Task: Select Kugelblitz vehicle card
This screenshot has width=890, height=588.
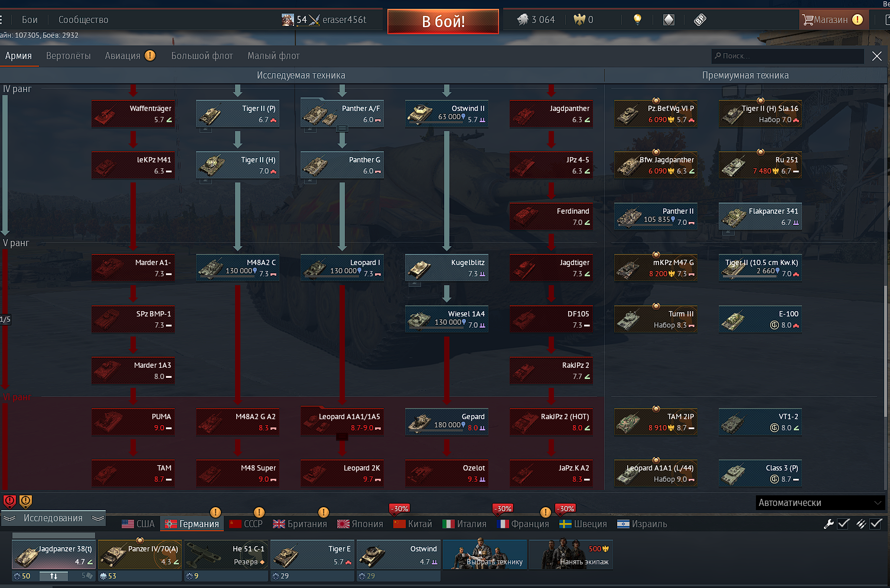Action: click(x=446, y=267)
